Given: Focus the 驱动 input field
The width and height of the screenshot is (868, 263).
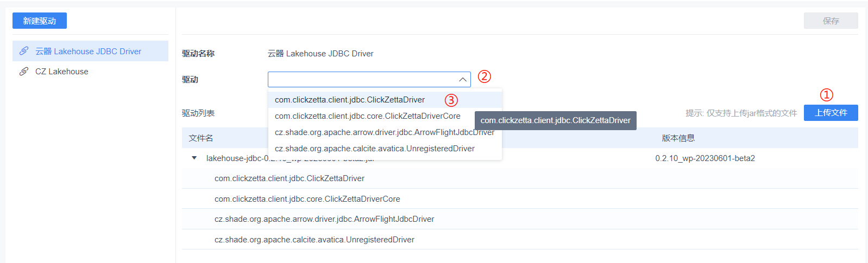Looking at the screenshot, I should pos(361,80).
